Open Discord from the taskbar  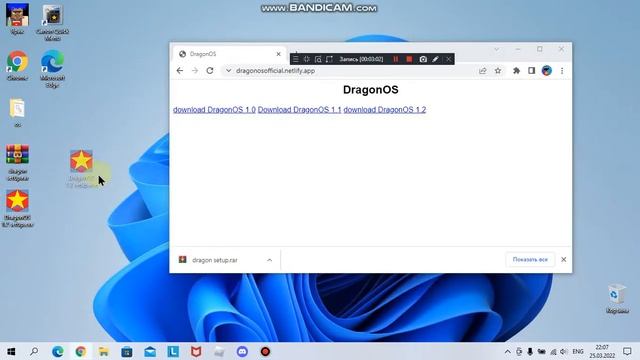pyautogui.click(x=242, y=351)
